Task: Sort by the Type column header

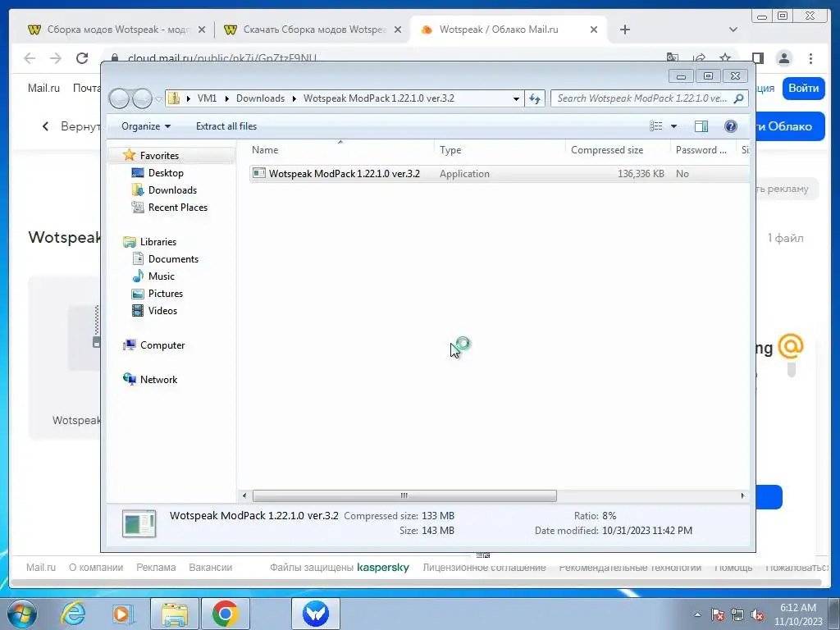Action: [500, 150]
